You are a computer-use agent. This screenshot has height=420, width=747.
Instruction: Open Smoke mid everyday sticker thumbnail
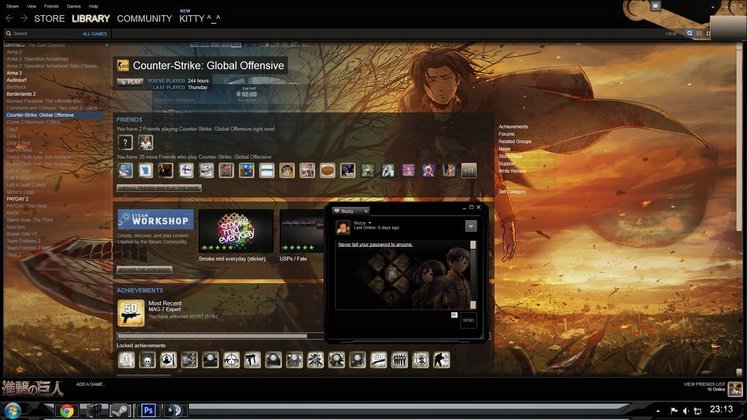click(x=236, y=231)
